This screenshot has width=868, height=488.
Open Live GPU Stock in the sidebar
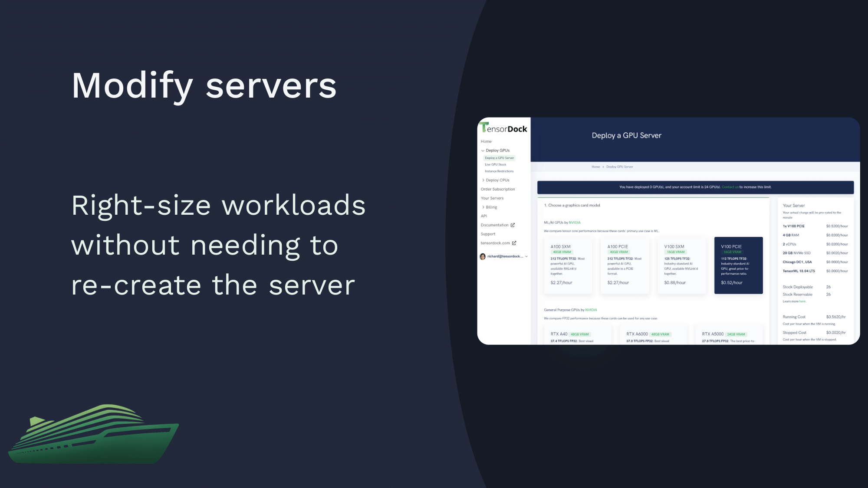coord(496,165)
